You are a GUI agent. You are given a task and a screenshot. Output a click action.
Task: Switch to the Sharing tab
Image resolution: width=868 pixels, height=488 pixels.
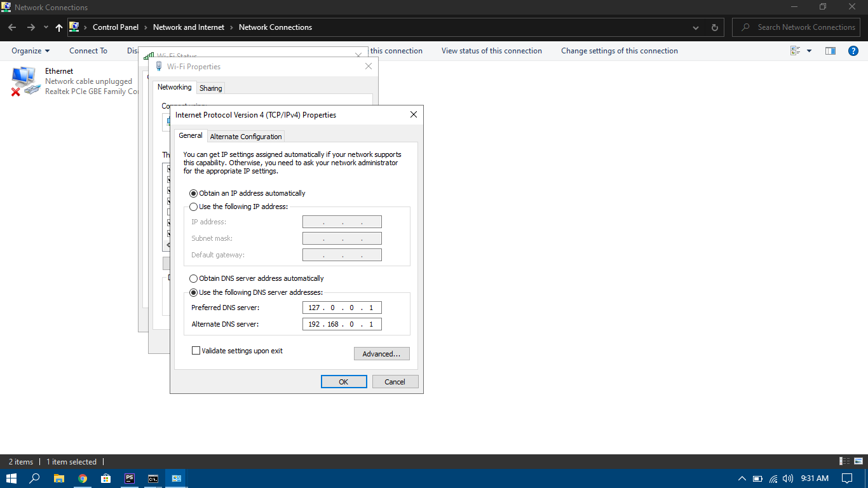point(210,87)
